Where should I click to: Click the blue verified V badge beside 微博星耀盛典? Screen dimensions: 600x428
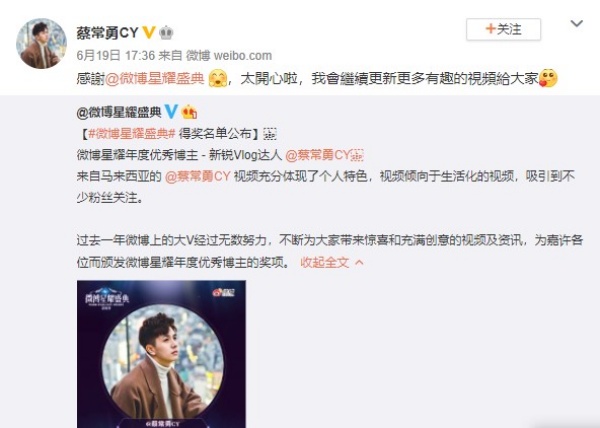click(171, 111)
